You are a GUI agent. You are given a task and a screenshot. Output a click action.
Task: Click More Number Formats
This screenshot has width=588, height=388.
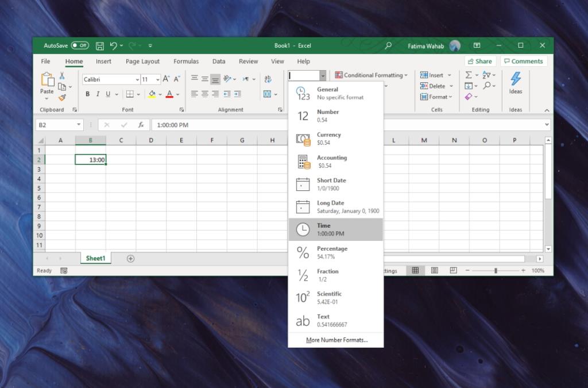(336, 341)
